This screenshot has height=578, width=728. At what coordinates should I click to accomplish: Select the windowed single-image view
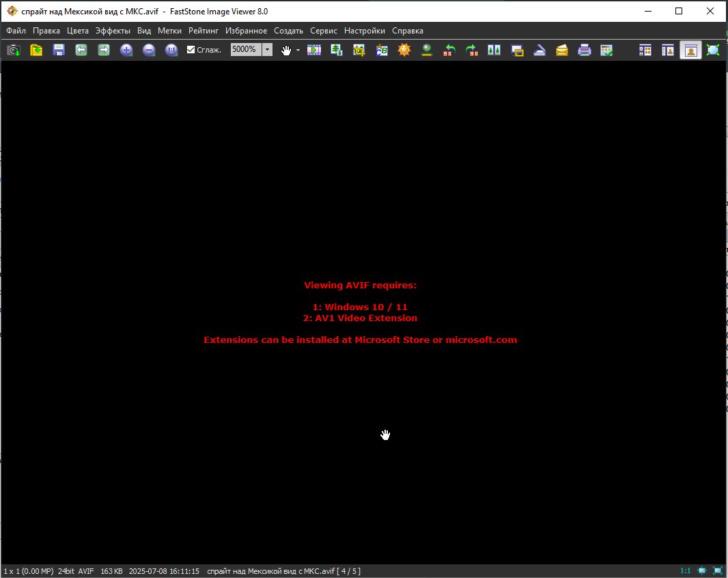pyautogui.click(x=691, y=50)
